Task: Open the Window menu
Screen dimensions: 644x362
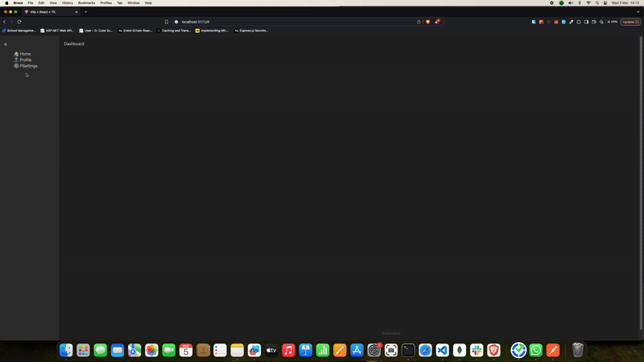Action: tap(134, 3)
